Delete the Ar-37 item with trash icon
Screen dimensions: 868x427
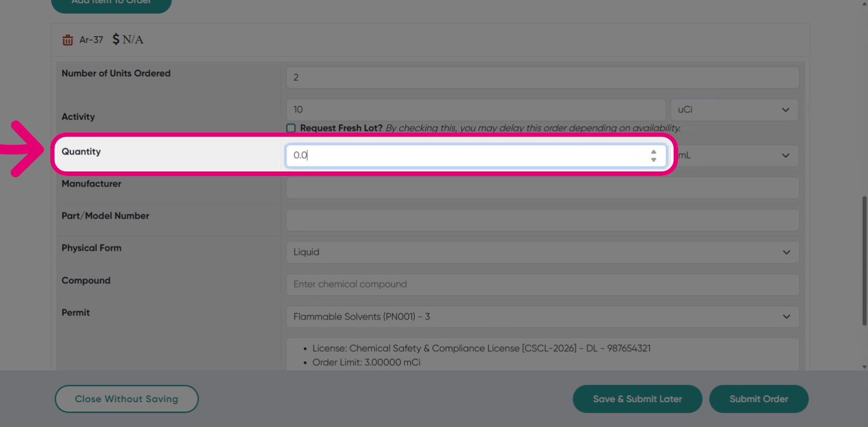point(68,40)
